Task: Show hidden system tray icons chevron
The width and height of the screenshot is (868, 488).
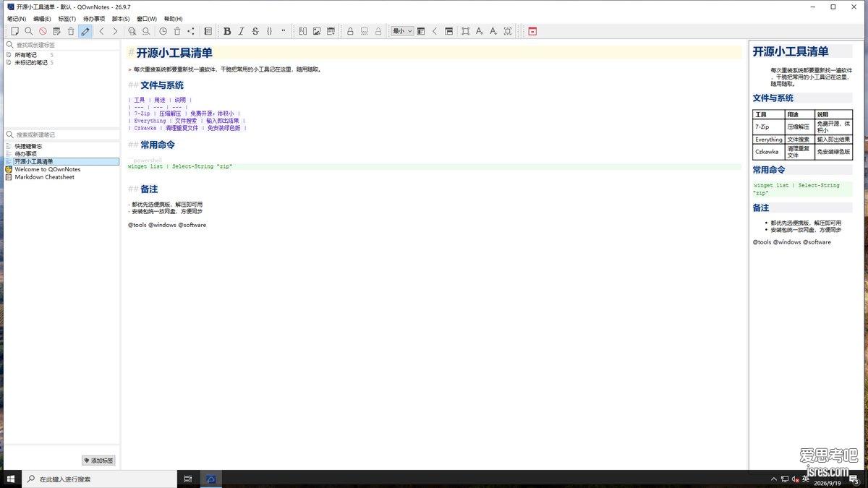Action: point(773,479)
